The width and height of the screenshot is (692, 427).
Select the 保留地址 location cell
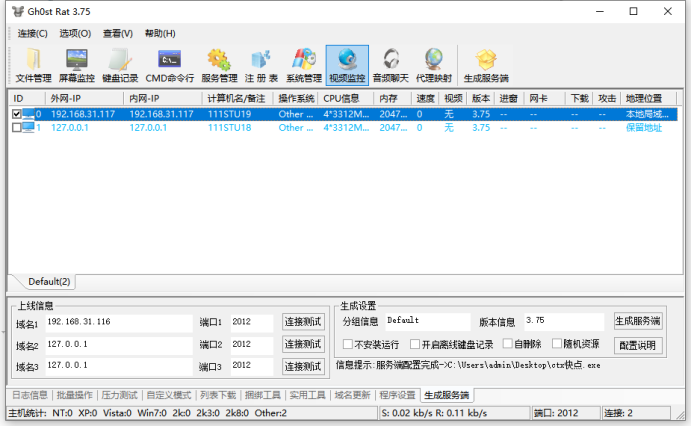click(644, 128)
